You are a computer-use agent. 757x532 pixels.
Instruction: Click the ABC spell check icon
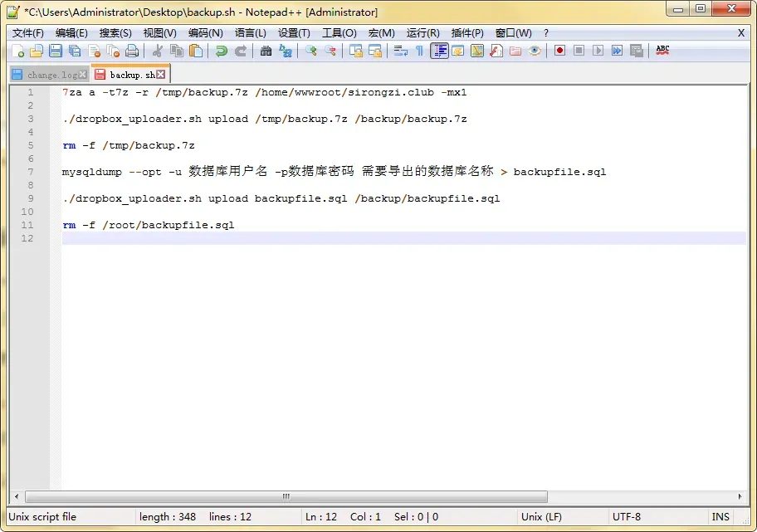click(662, 50)
